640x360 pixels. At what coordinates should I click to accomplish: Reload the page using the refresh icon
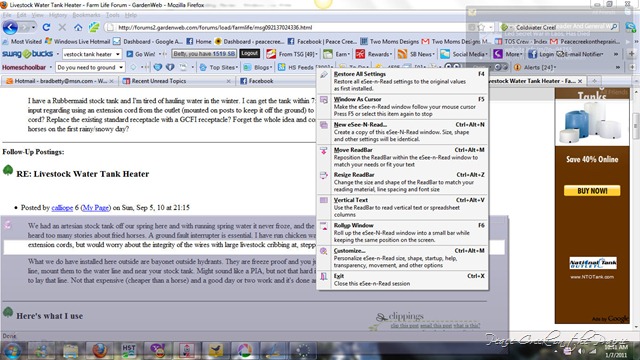point(46,27)
